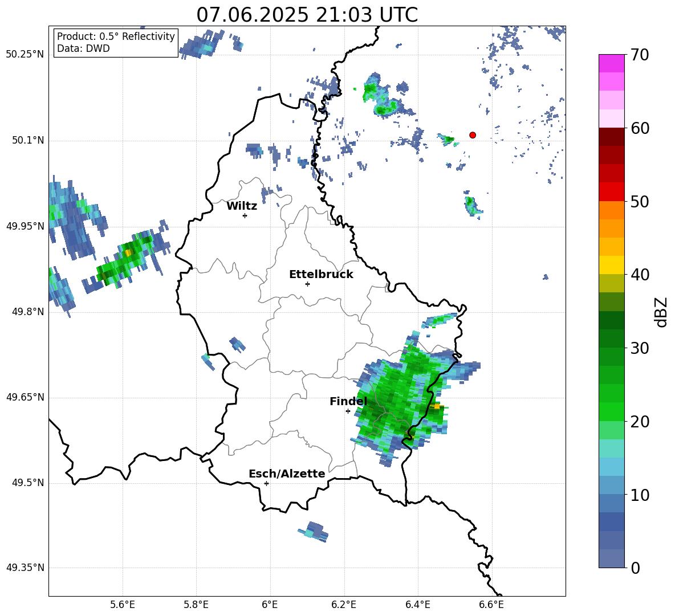Viewport: 675px width, 616px height.
Task: Click the 6°E longitude label
Action: click(270, 605)
